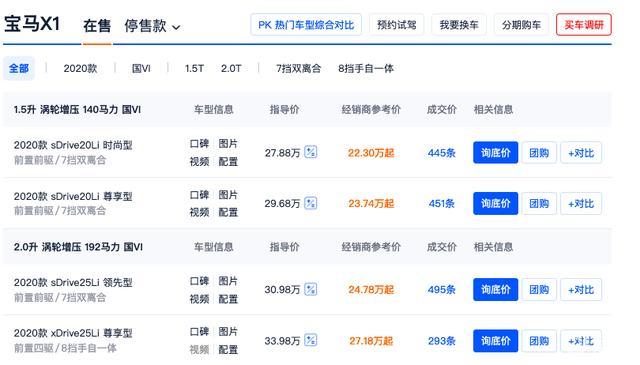Click dealer price 24.78万起
The width and height of the screenshot is (640, 365).
click(371, 289)
